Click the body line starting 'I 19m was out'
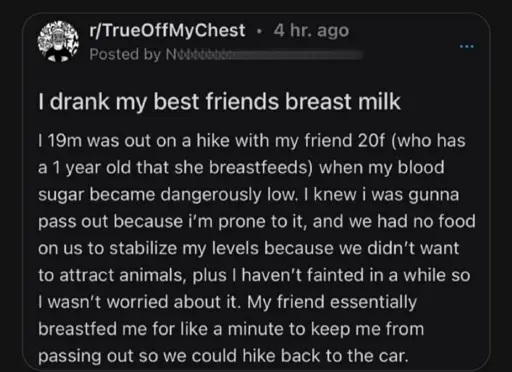The width and height of the screenshot is (512, 372). 252,141
